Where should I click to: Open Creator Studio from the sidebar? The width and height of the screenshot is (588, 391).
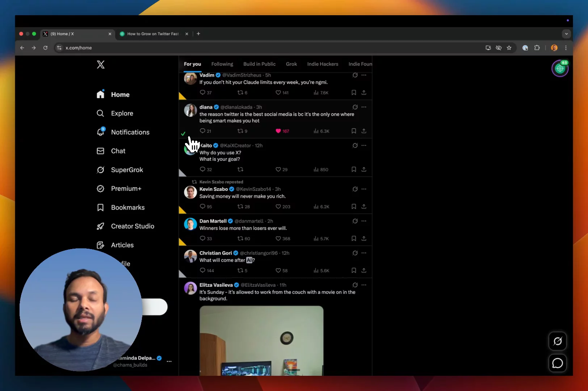(x=125, y=226)
